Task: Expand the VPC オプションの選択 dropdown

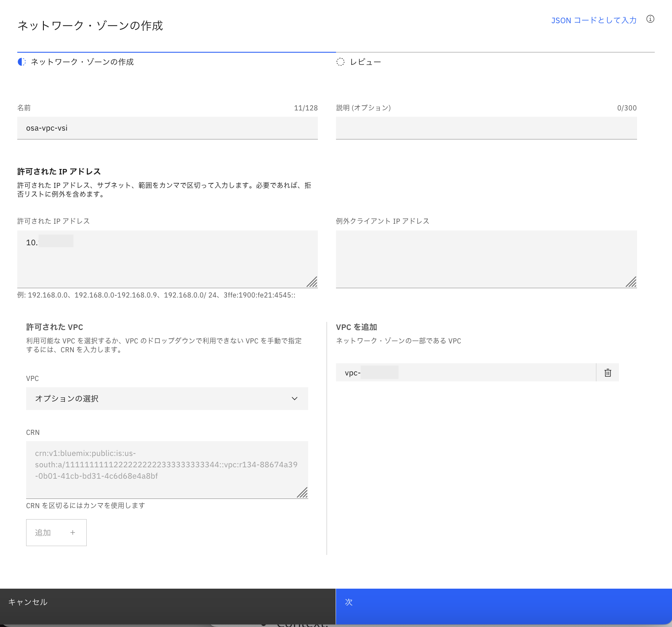Action: point(167,399)
